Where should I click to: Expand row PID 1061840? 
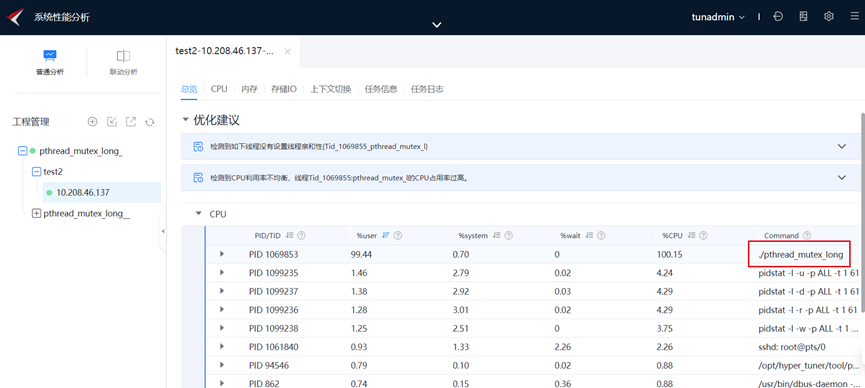(x=222, y=346)
